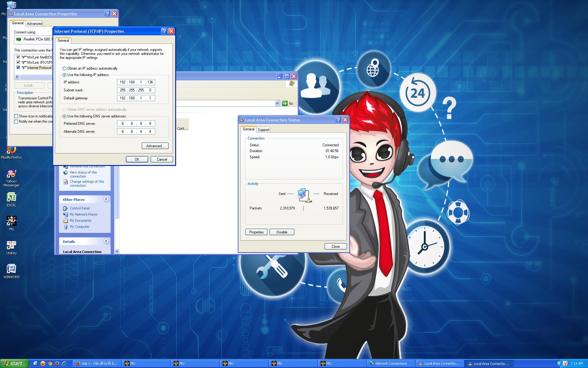Click the Preferred DNS server field

(x=136, y=124)
